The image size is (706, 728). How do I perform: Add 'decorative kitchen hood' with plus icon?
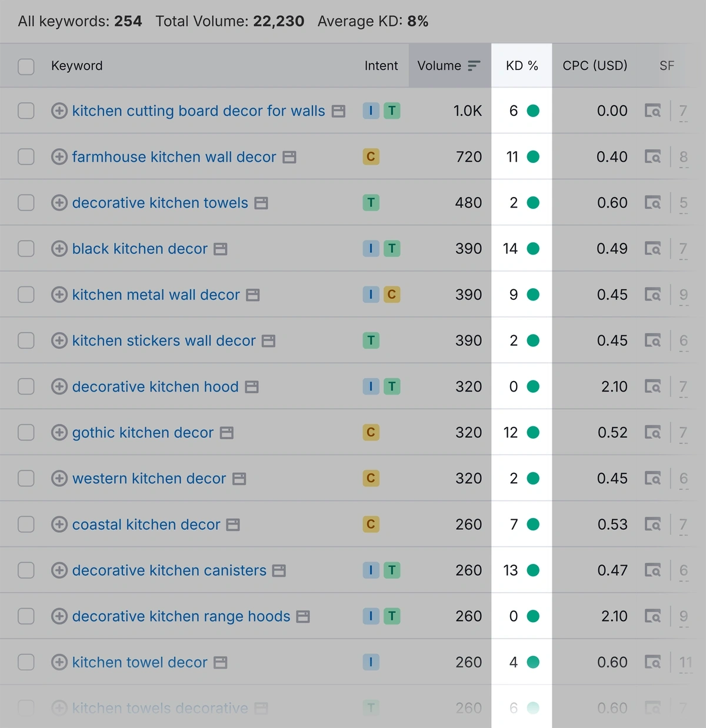59,386
